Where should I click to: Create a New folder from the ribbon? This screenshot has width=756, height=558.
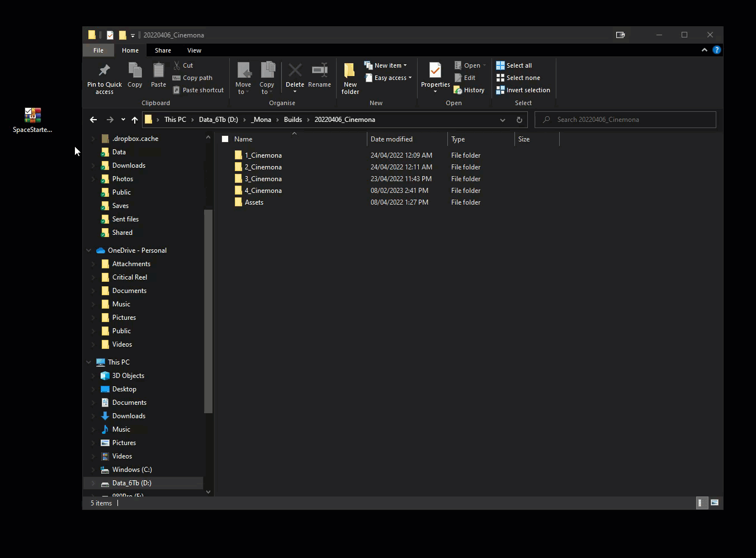tap(350, 77)
